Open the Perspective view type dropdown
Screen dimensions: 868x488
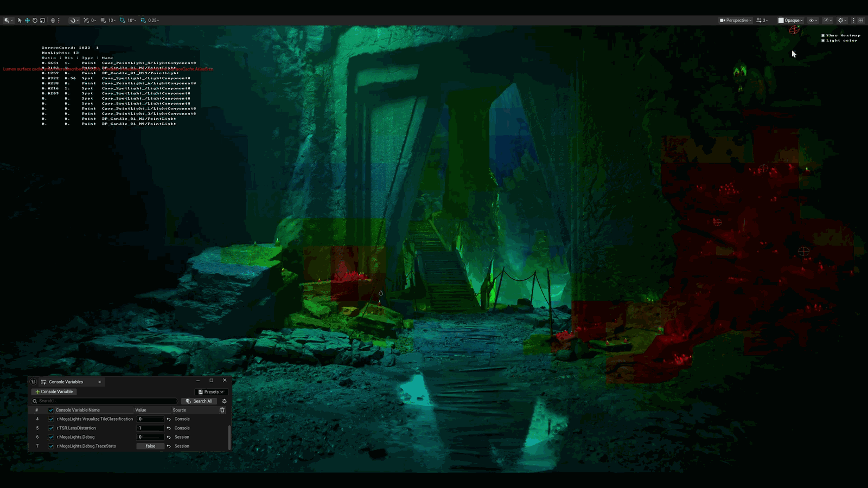click(736, 20)
